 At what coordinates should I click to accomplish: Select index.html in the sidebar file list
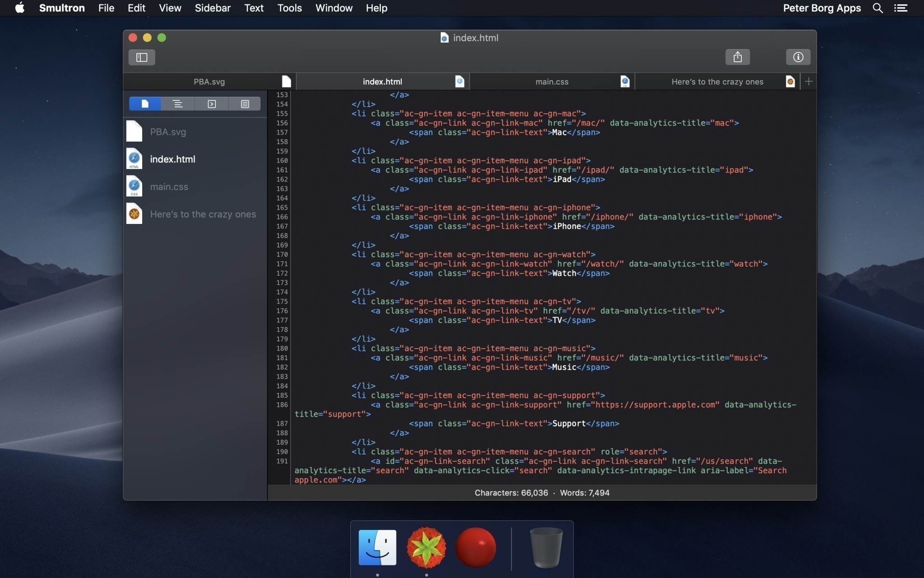172,159
